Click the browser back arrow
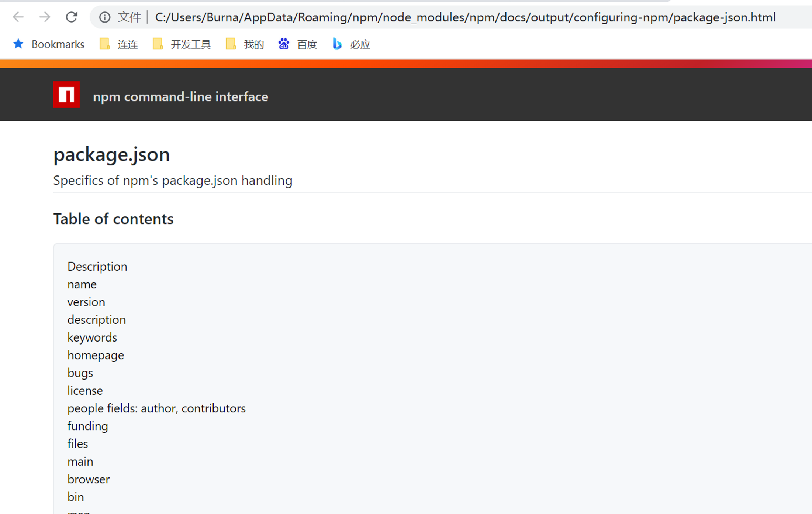 click(18, 17)
